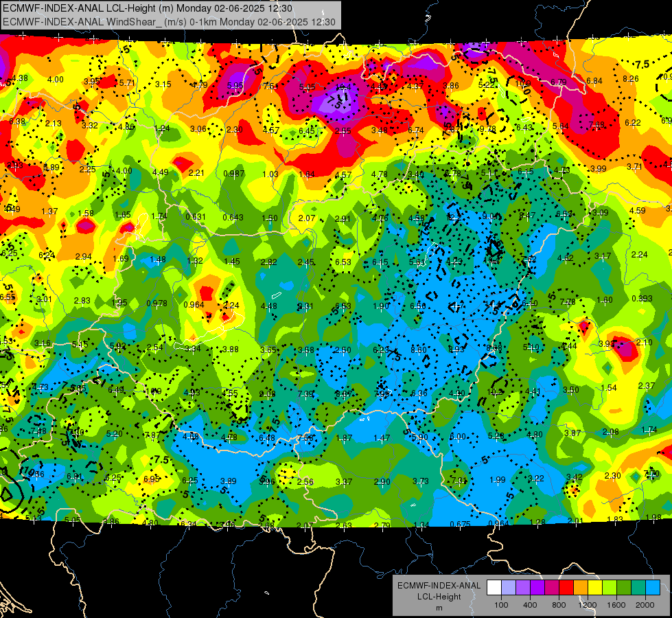Click the wind shear value '0.675'
Viewport: 672px width, 618px height.
[x=461, y=524]
